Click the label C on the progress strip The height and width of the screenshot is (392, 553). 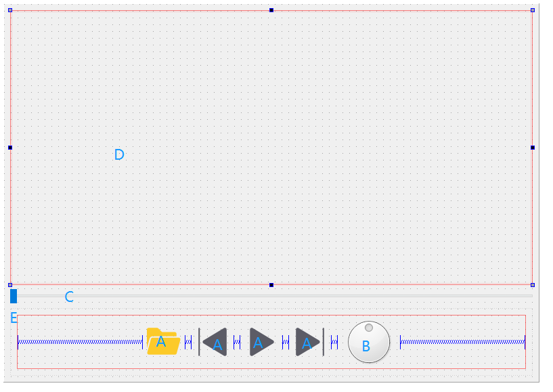(x=68, y=296)
